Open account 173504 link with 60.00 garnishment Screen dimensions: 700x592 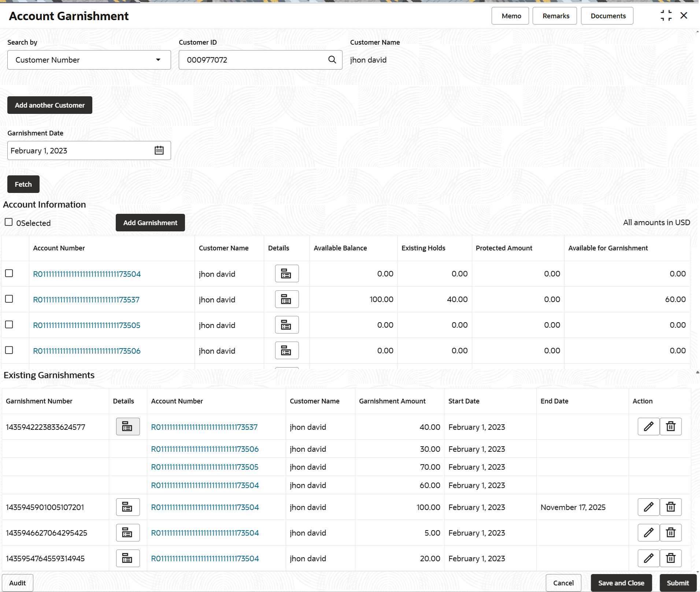pyautogui.click(x=205, y=485)
